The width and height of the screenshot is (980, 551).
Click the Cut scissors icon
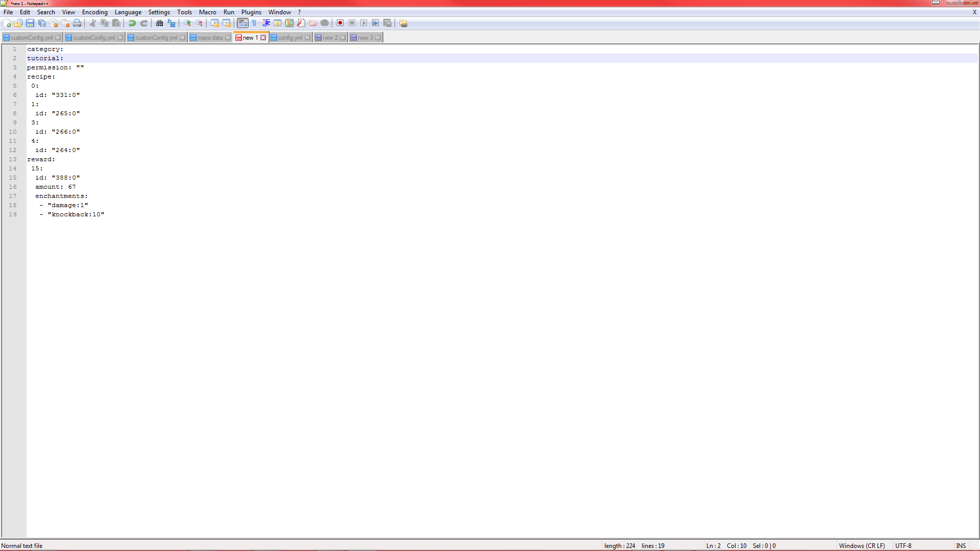[92, 23]
